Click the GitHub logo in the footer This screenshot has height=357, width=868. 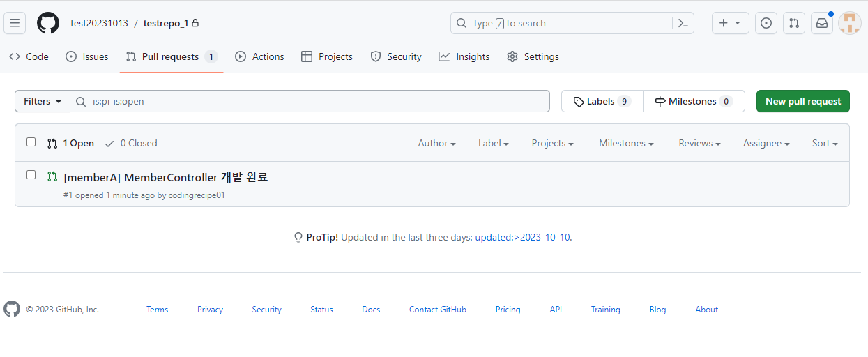[12, 309]
